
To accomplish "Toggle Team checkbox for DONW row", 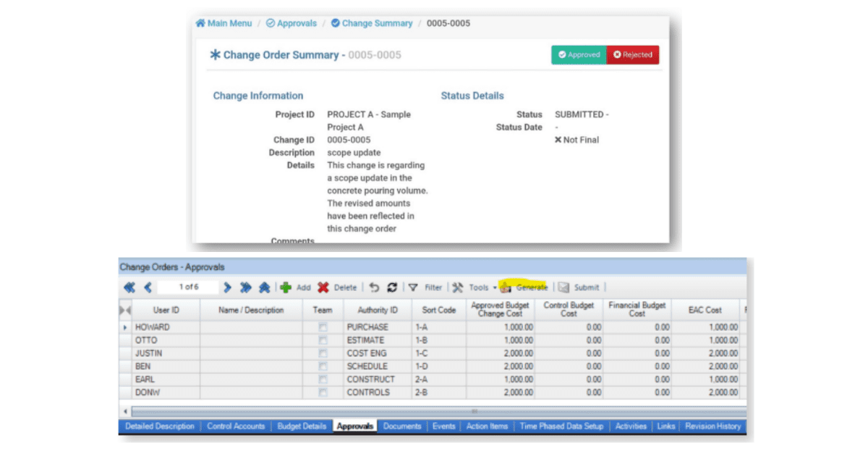I will [323, 392].
